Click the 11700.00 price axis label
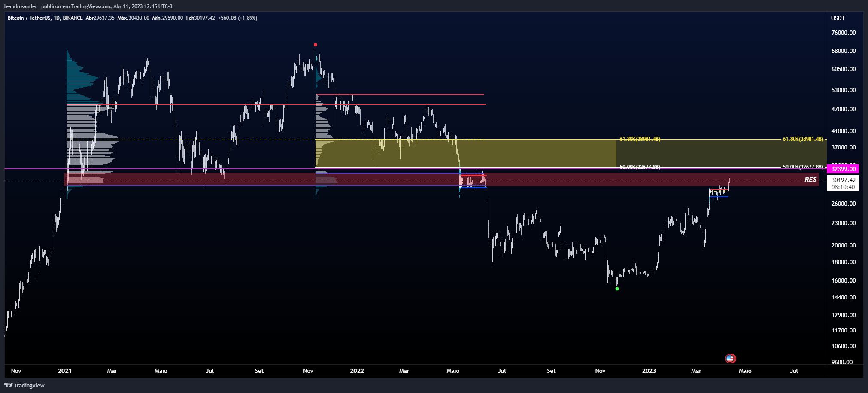Screen dimensions: 868x393 (844, 330)
